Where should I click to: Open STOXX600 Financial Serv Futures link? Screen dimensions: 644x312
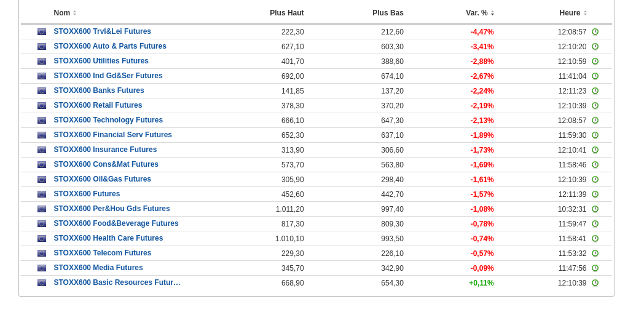tap(112, 135)
